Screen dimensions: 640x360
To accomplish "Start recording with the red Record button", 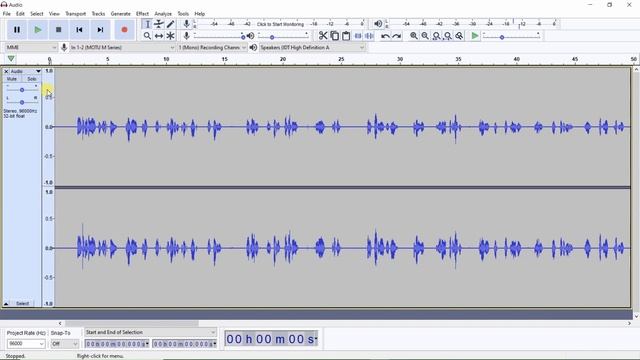I will click(124, 30).
